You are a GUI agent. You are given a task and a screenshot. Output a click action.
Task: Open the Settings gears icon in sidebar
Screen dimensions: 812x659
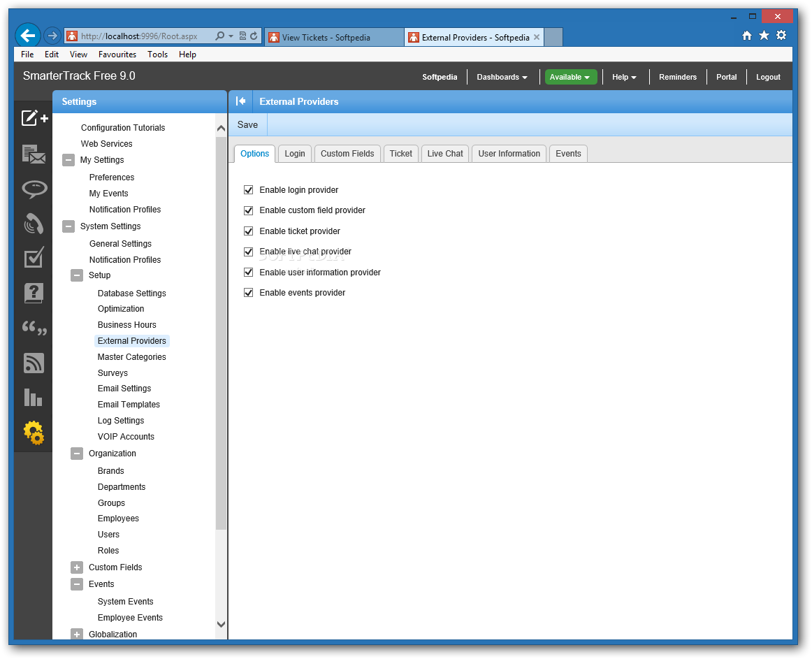[x=34, y=433]
